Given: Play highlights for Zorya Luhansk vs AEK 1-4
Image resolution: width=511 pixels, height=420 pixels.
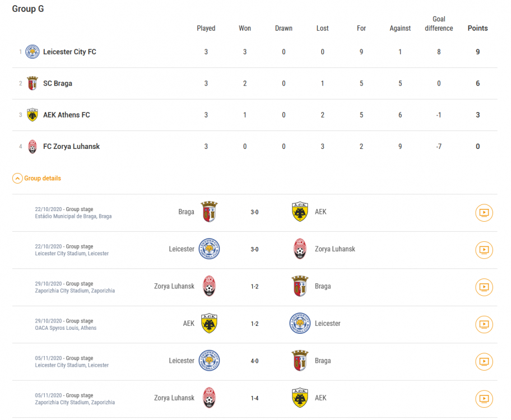Looking at the screenshot, I should 484,399.
